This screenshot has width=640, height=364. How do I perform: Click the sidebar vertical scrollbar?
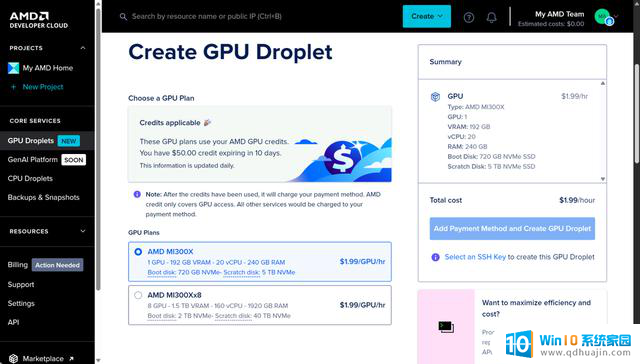tap(98, 149)
